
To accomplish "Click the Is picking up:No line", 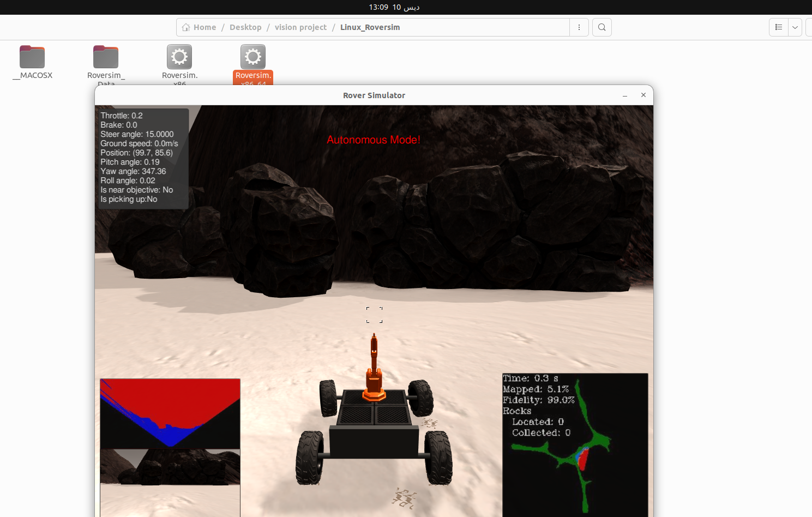I will [129, 199].
